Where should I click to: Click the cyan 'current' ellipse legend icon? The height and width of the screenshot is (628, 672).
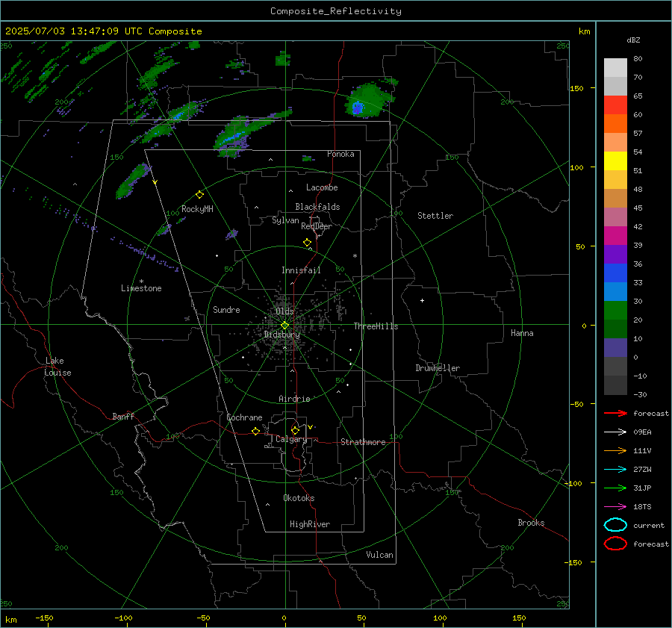pyautogui.click(x=615, y=525)
